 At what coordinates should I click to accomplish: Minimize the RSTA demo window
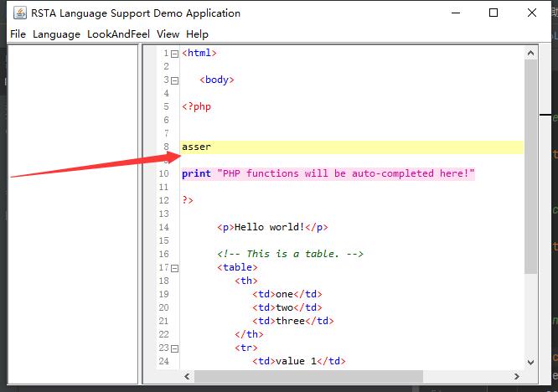click(456, 13)
